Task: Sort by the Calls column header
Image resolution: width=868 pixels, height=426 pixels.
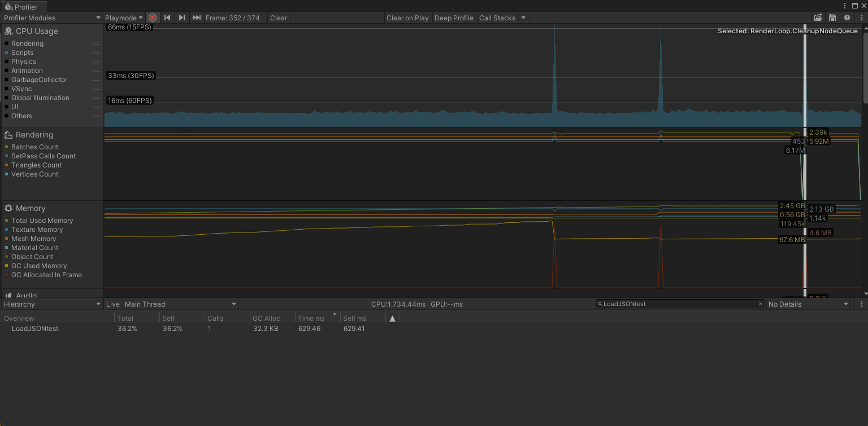Action: [227, 319]
